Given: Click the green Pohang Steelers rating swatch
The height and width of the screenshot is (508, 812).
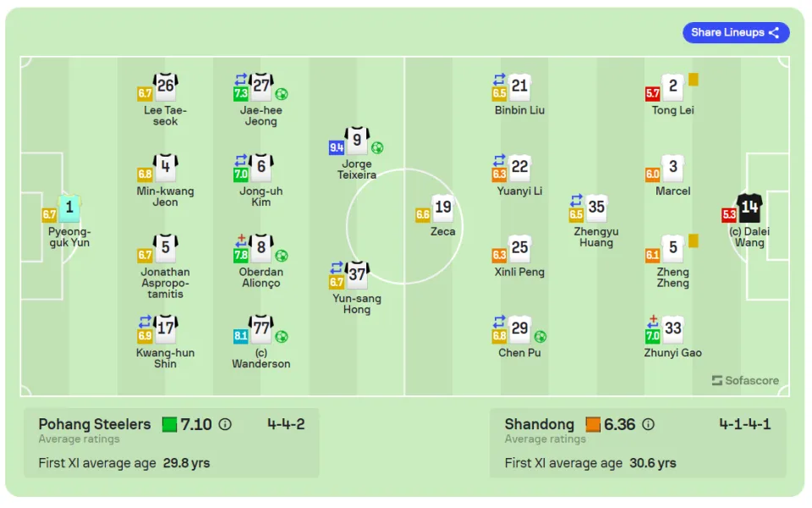Looking at the screenshot, I should (169, 424).
